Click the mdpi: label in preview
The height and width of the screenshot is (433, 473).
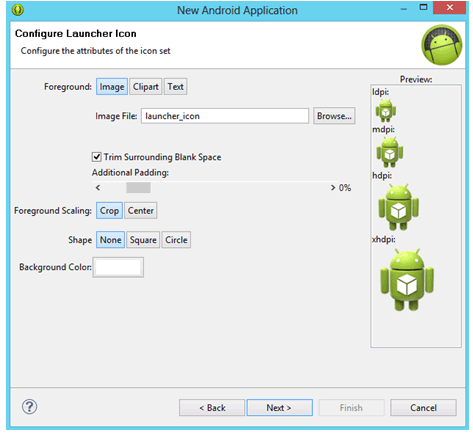click(383, 129)
